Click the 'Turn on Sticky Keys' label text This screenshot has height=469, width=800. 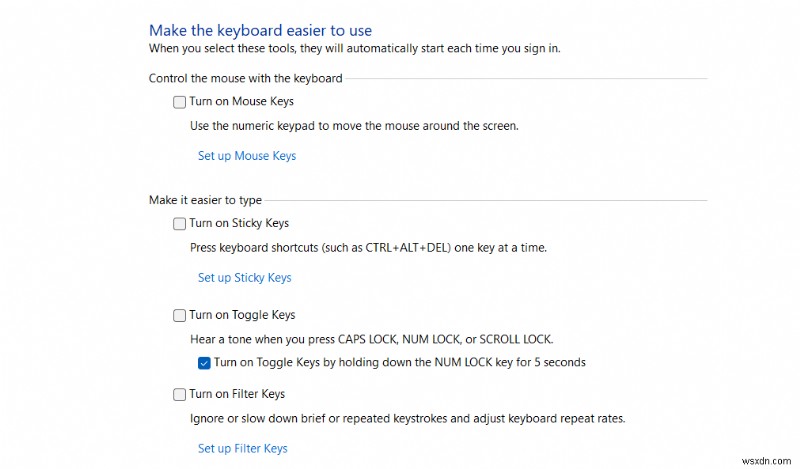click(x=239, y=224)
